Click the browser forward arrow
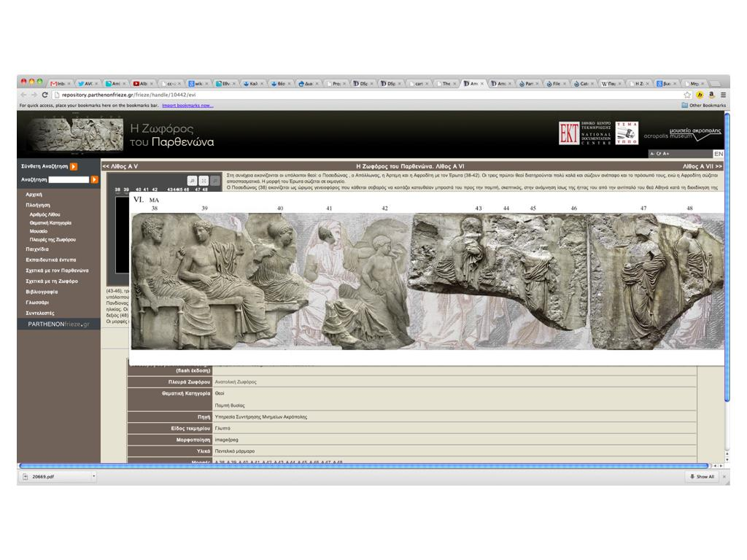Viewport: 747px width, 560px height. point(34,95)
